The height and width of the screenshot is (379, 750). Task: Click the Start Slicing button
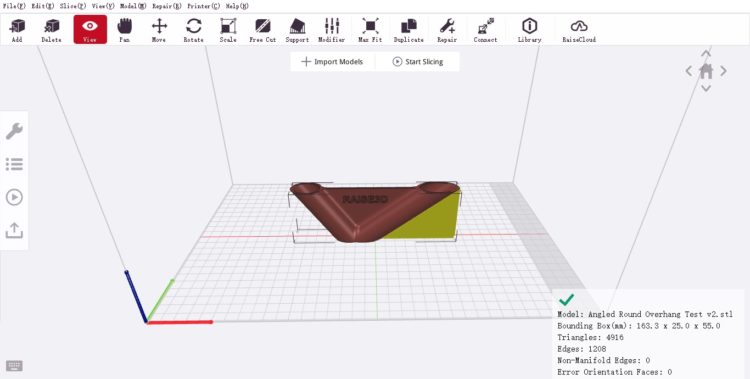418,62
